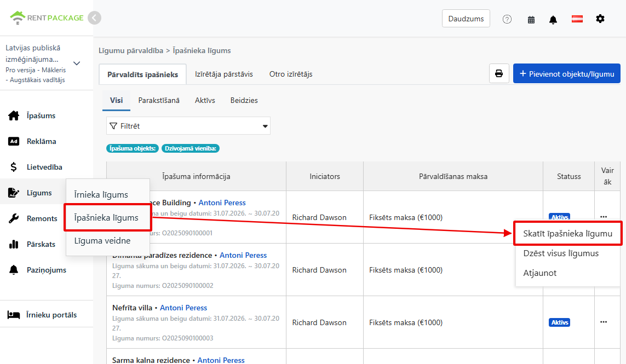Click the Dzīvojamā vienība filter tag
The image size is (626, 364).
click(191, 148)
